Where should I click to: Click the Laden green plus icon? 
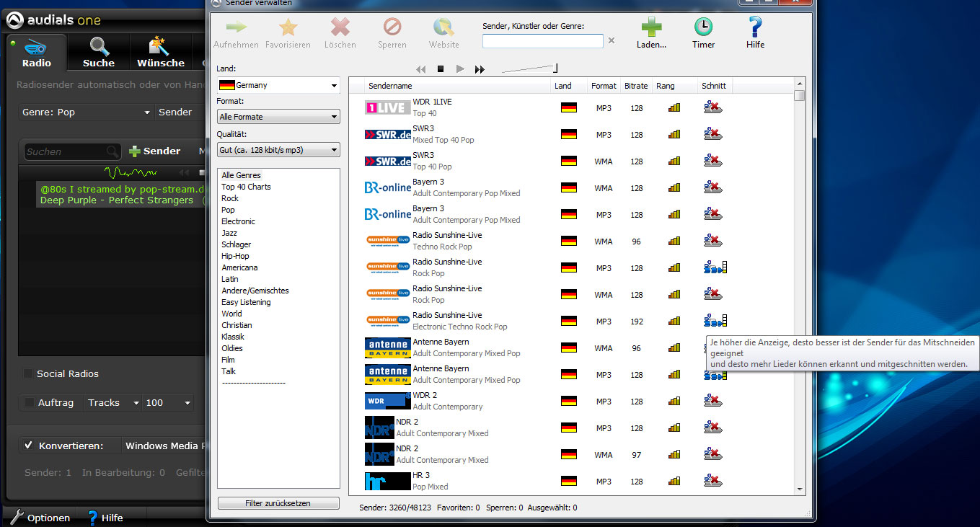point(651,28)
